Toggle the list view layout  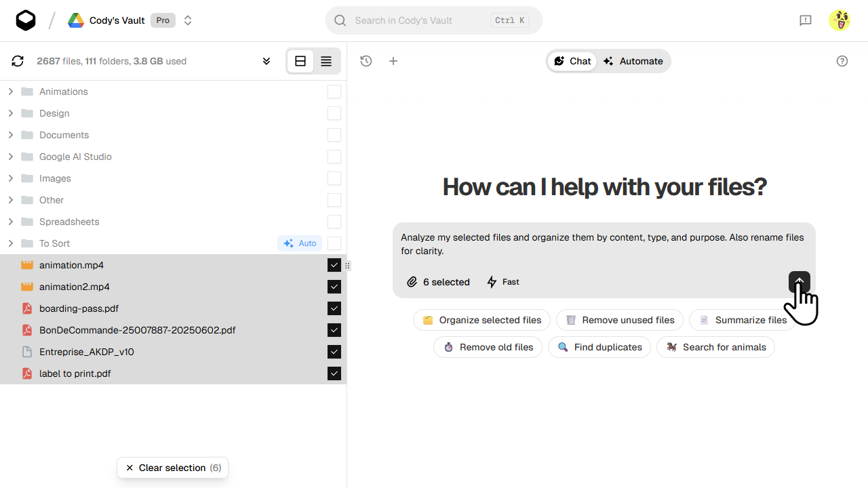coord(326,61)
